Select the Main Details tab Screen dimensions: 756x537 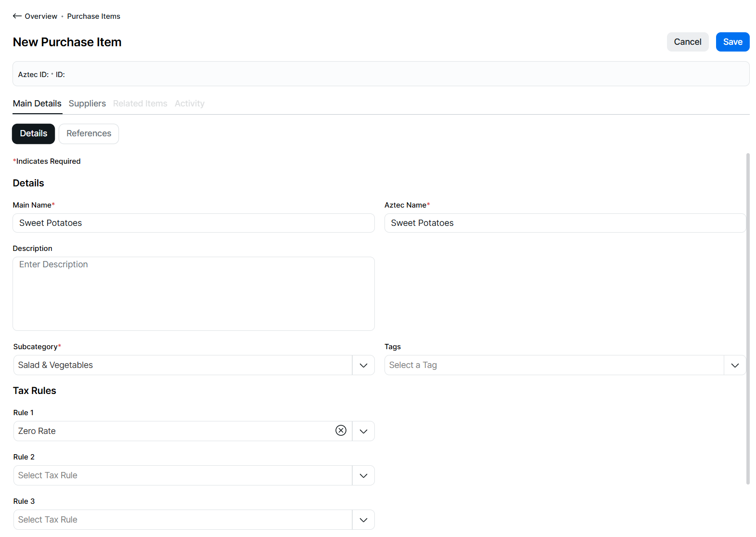(x=37, y=104)
